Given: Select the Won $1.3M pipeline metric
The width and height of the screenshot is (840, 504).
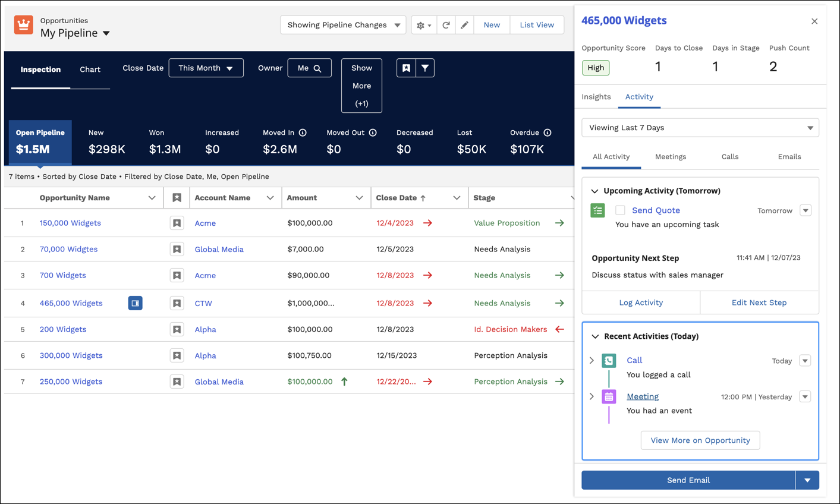Looking at the screenshot, I should click(165, 143).
